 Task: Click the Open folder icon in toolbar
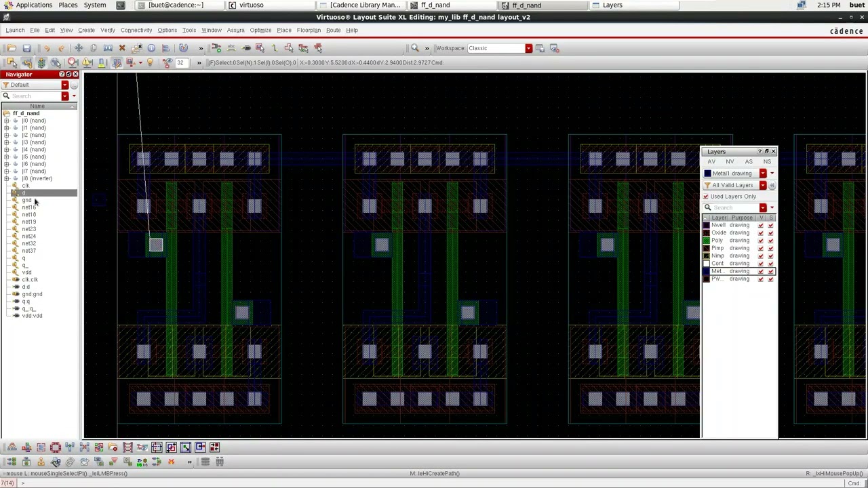coord(12,48)
